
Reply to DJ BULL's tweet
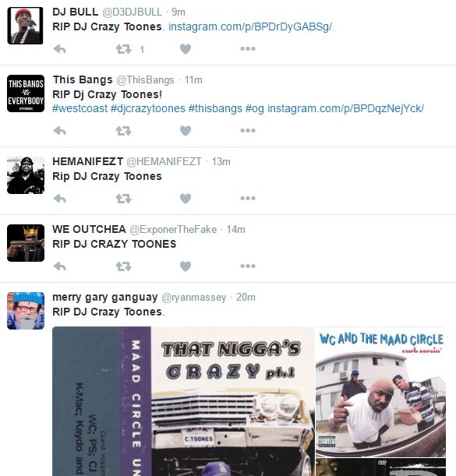(x=59, y=49)
